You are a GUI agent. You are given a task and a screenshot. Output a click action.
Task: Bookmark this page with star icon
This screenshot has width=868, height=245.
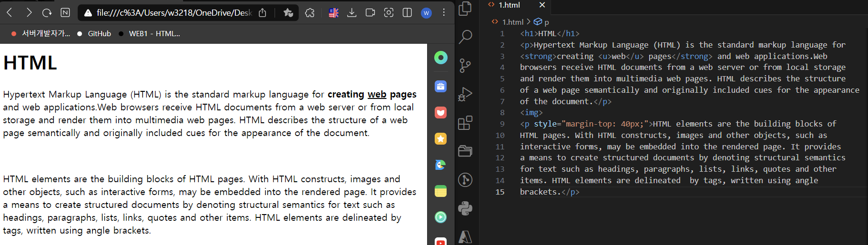pos(288,13)
